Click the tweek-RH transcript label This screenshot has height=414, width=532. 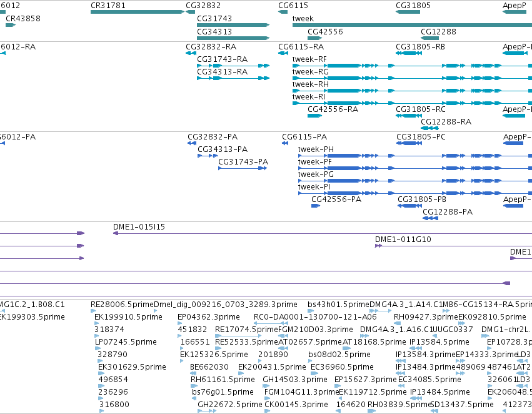tap(311, 84)
